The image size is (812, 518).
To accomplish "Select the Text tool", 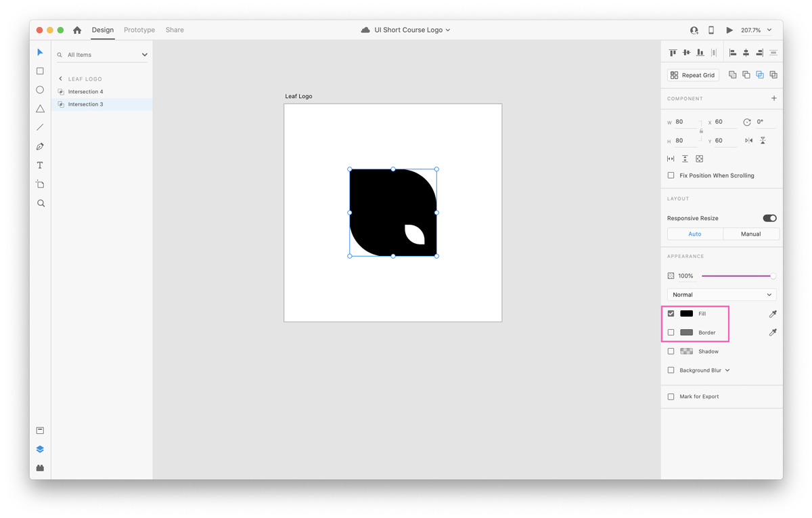I will [x=40, y=165].
